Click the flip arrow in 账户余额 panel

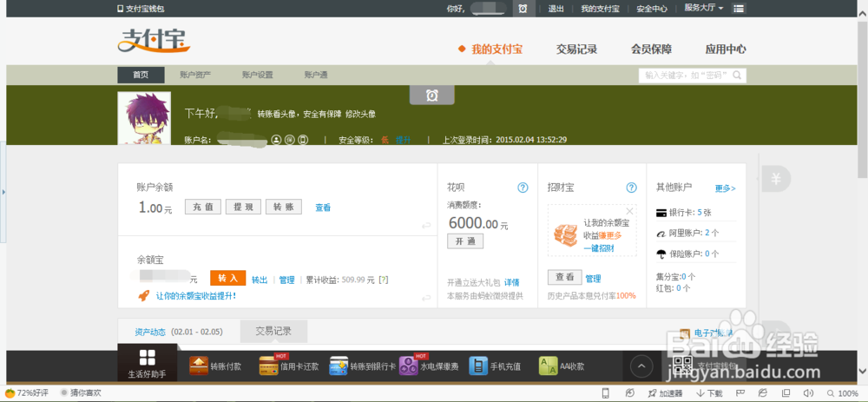tap(425, 226)
